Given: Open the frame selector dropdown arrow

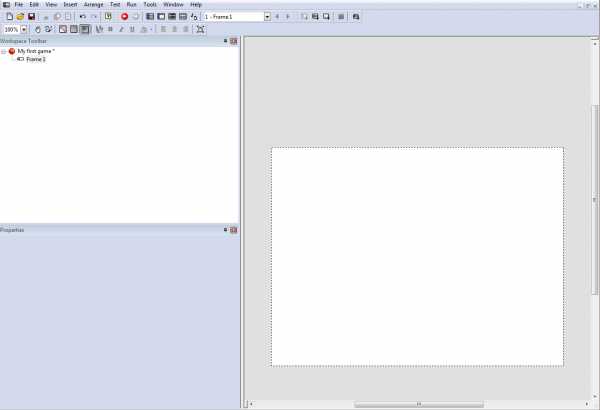Looking at the screenshot, I should (x=267, y=16).
